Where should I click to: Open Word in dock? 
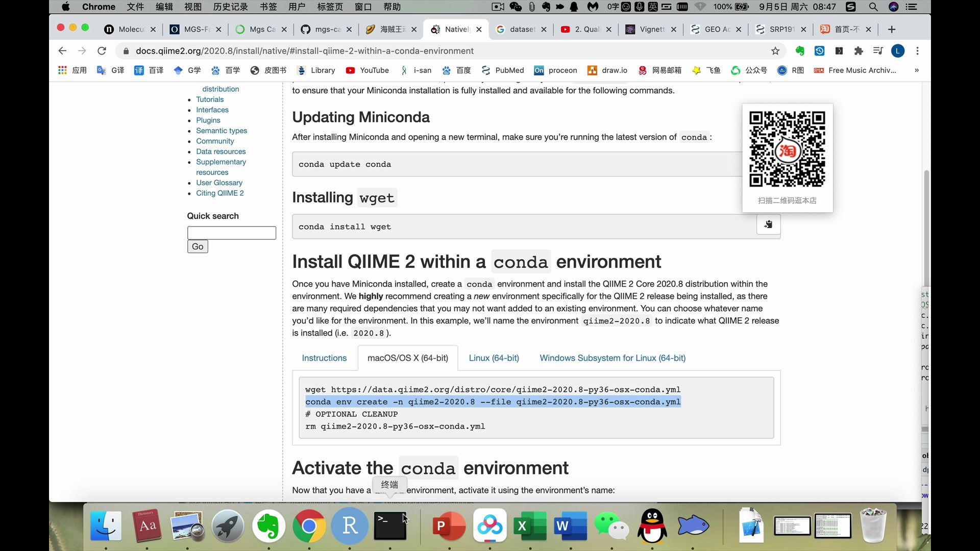point(571,526)
